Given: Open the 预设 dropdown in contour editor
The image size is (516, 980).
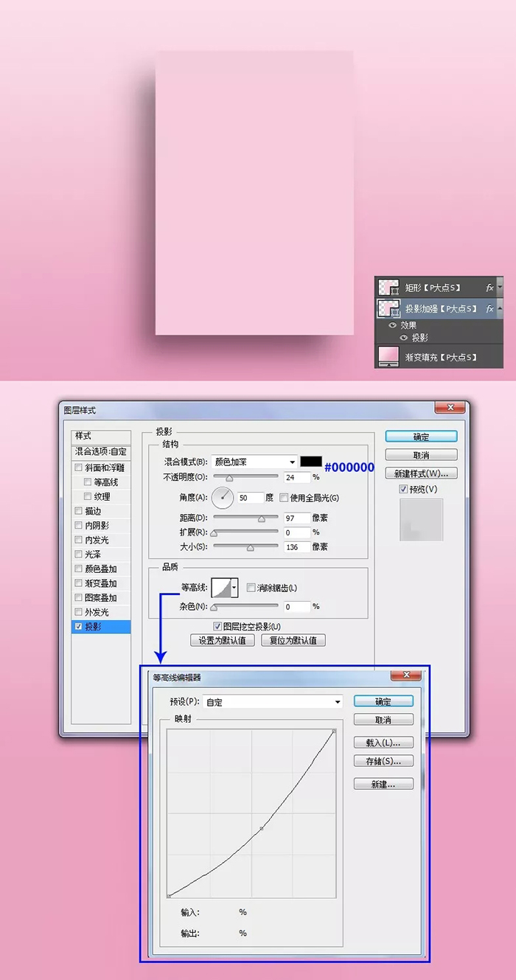Looking at the screenshot, I should (x=273, y=702).
